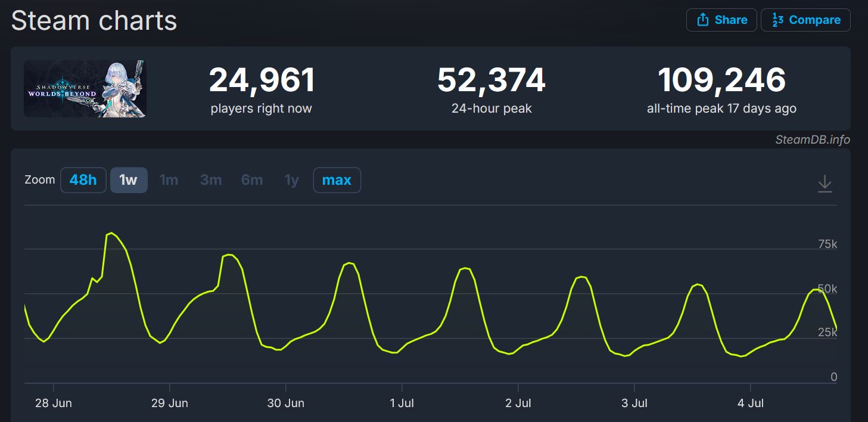The height and width of the screenshot is (422, 868).
Task: Click the 25k y-axis label
Action: (x=827, y=333)
